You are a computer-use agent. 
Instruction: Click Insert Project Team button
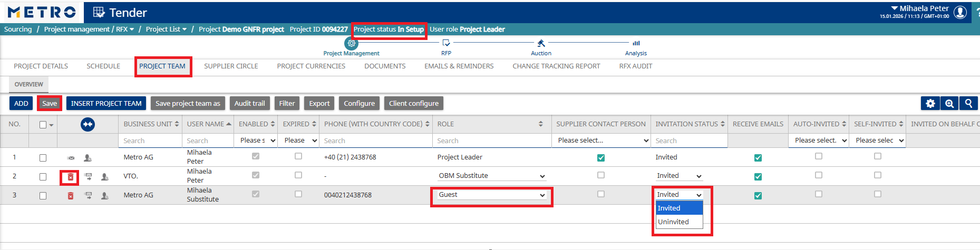click(106, 103)
